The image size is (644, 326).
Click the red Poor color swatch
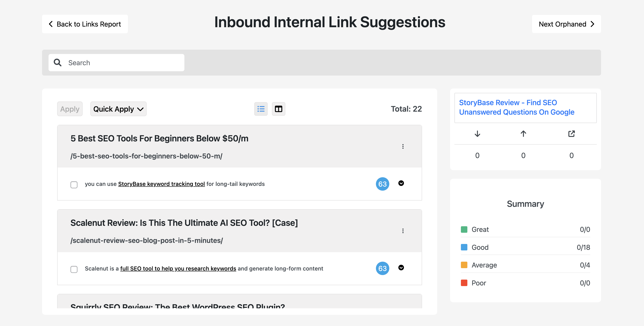click(x=464, y=283)
